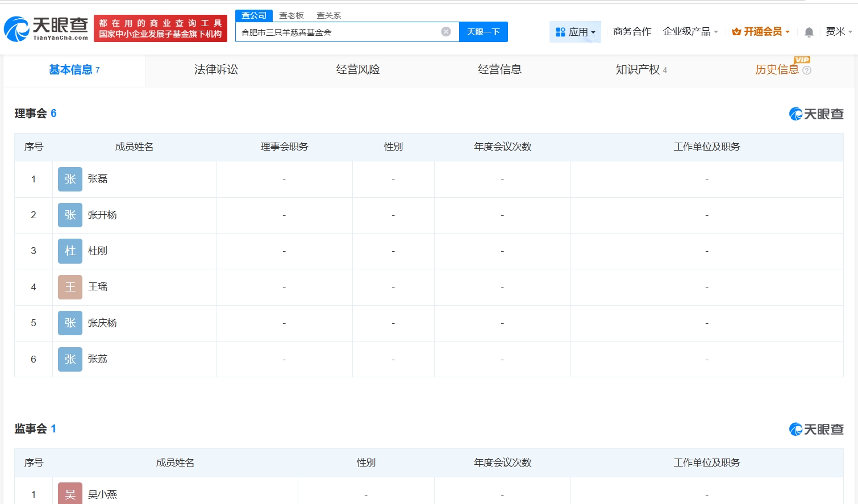Open director 杜刚's name link
Image resolution: width=858 pixels, height=504 pixels.
click(x=98, y=251)
